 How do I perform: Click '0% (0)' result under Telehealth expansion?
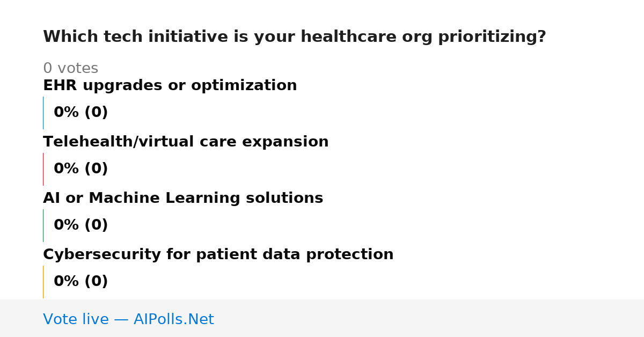tap(80, 169)
